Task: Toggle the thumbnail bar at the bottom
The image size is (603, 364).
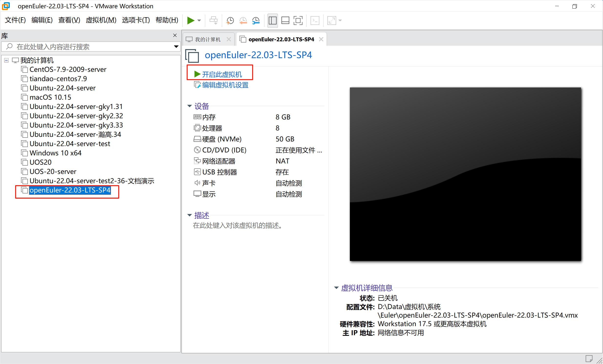Action: click(285, 21)
